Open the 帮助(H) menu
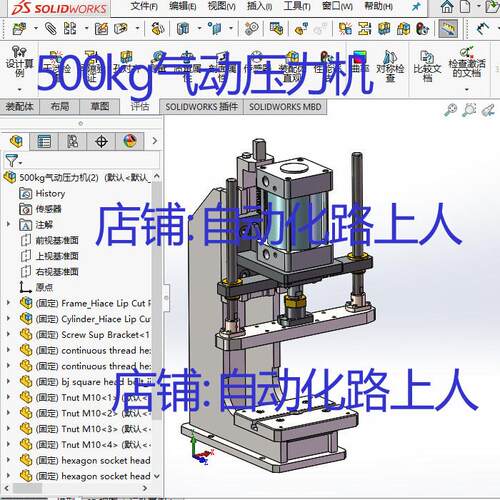The width and height of the screenshot is (500, 500). click(x=379, y=6)
